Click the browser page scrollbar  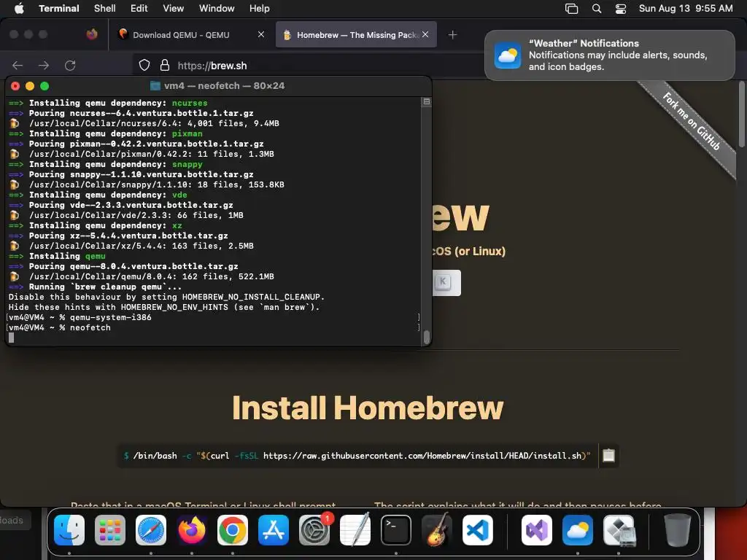741,114
